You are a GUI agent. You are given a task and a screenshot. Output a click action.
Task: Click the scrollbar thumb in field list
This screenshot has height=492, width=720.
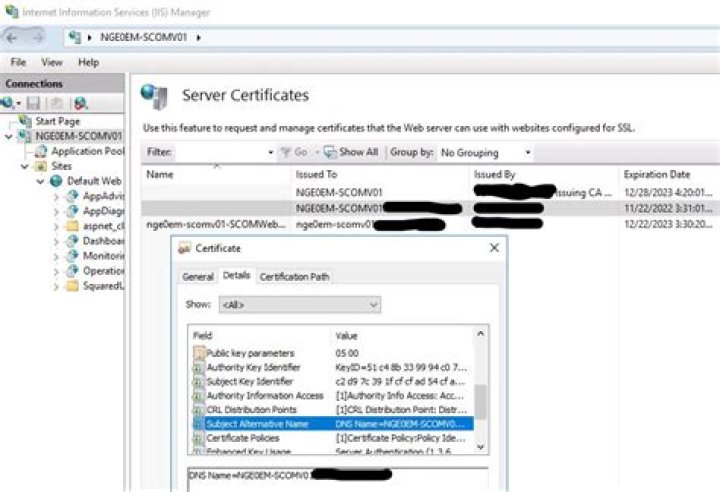pyautogui.click(x=480, y=402)
